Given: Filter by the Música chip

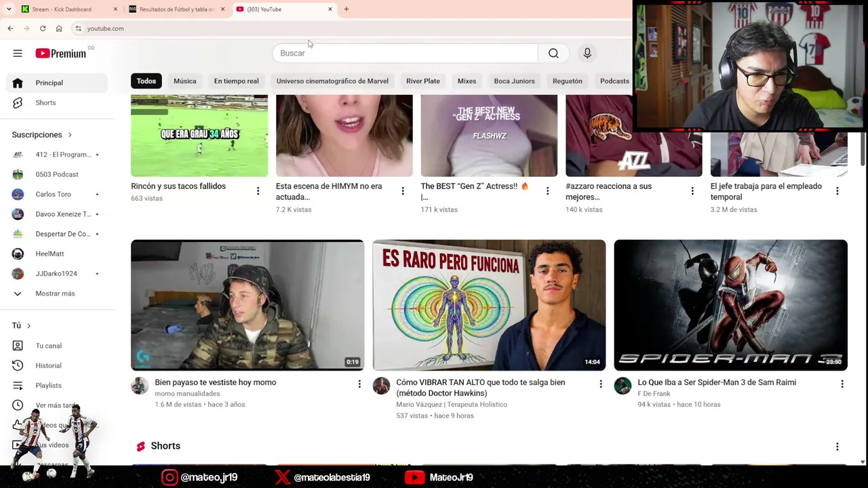Looking at the screenshot, I should point(184,81).
